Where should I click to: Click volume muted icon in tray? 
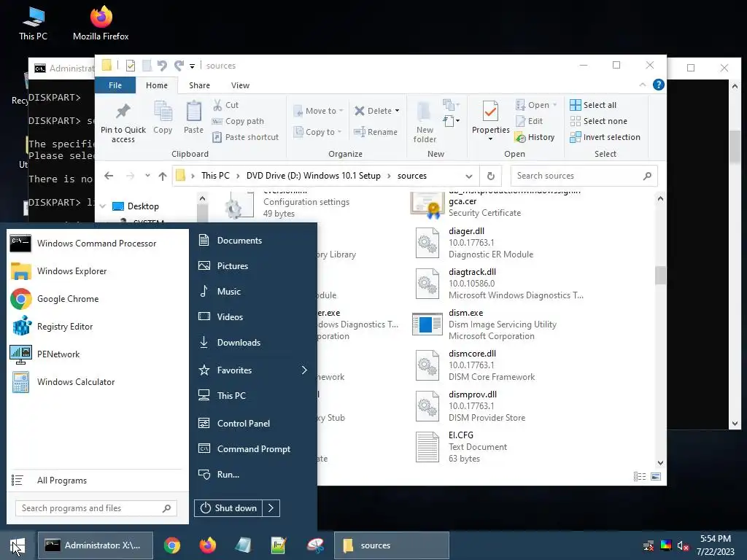(x=683, y=545)
